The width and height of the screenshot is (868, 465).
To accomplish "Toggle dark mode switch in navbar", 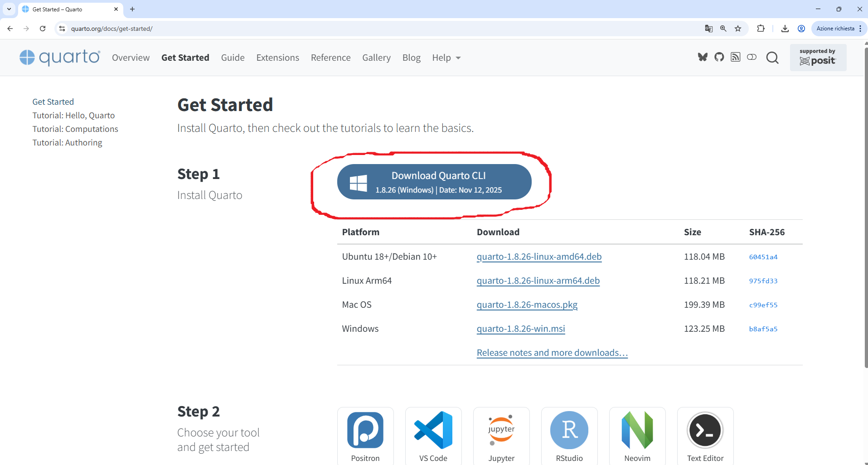I will [752, 57].
